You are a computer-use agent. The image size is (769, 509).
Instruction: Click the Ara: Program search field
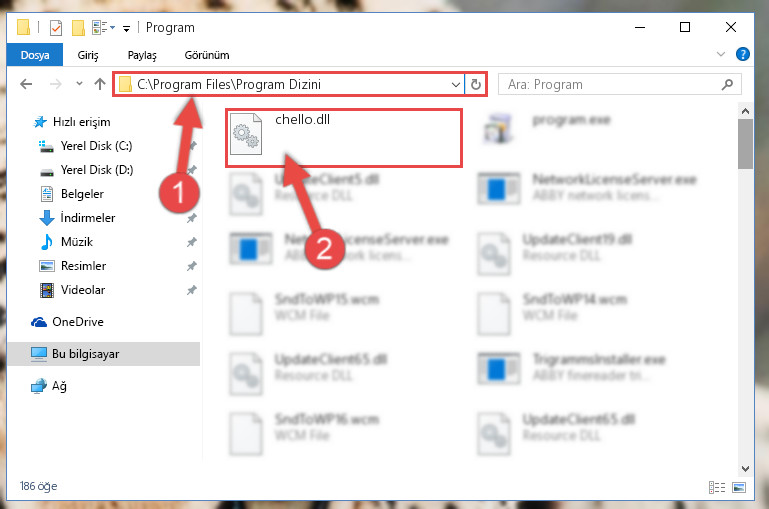[x=611, y=84]
